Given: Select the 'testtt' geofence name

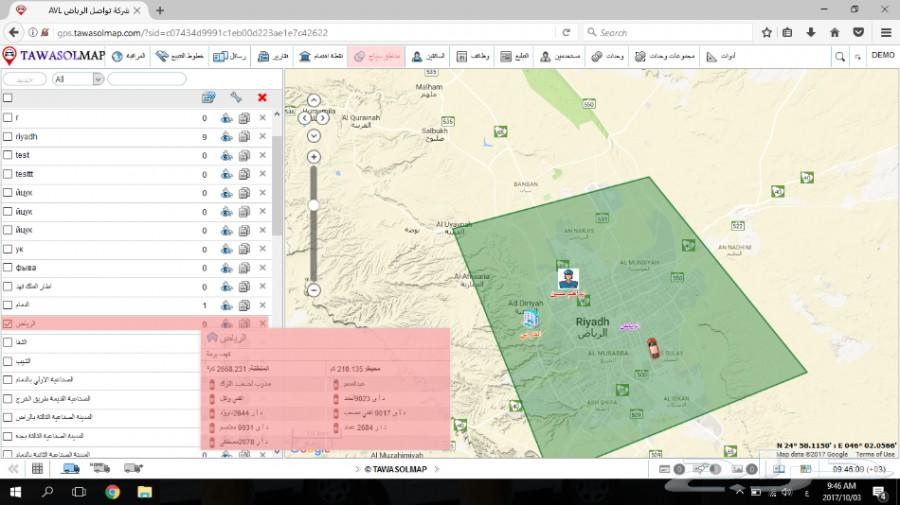Looking at the screenshot, I should pyautogui.click(x=24, y=174).
